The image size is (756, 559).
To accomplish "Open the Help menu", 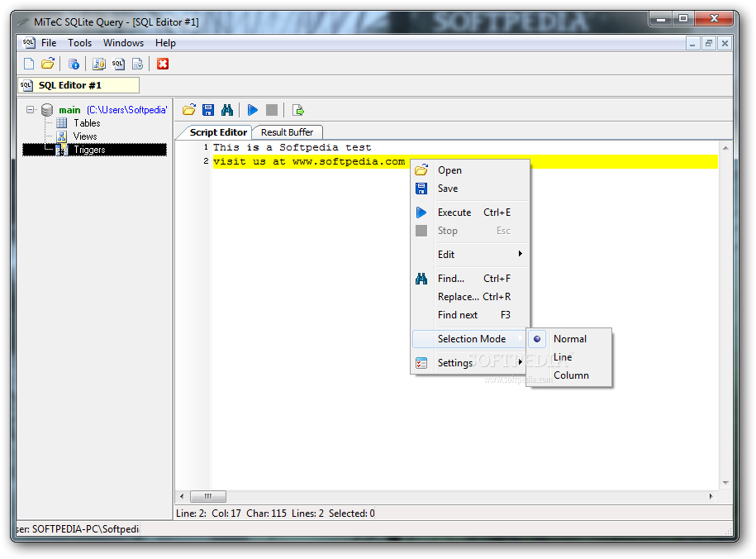I will click(165, 43).
